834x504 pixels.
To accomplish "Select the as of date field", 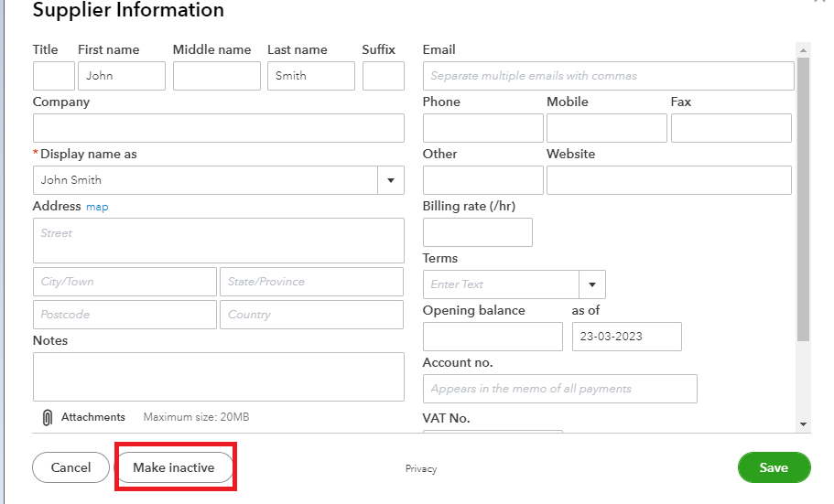I will pos(626,337).
